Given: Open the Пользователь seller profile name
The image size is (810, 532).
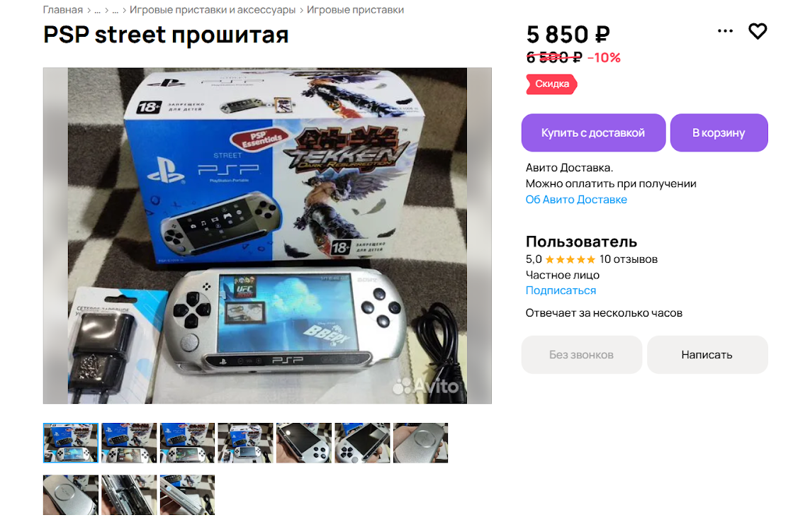Looking at the screenshot, I should (581, 242).
